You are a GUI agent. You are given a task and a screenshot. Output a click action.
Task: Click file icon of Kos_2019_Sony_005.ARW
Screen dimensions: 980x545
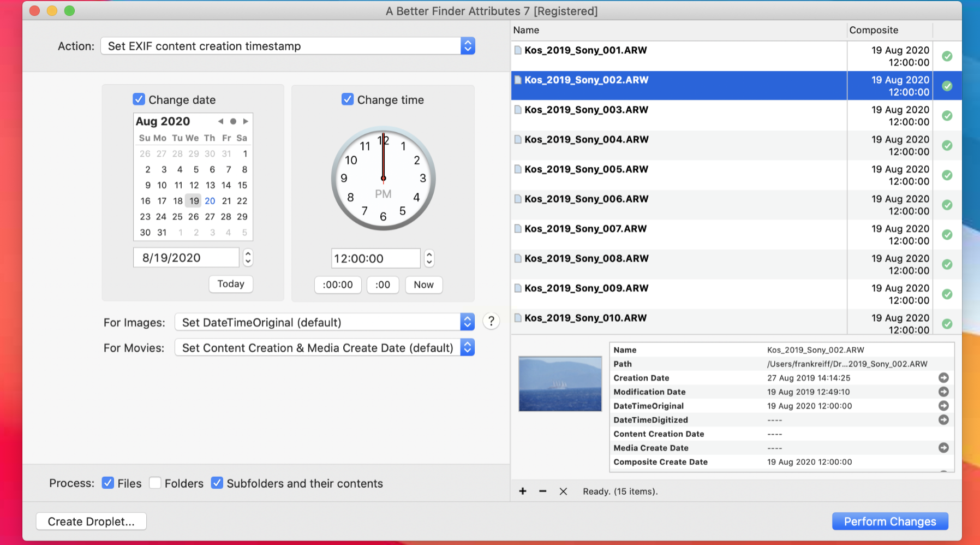tap(518, 169)
